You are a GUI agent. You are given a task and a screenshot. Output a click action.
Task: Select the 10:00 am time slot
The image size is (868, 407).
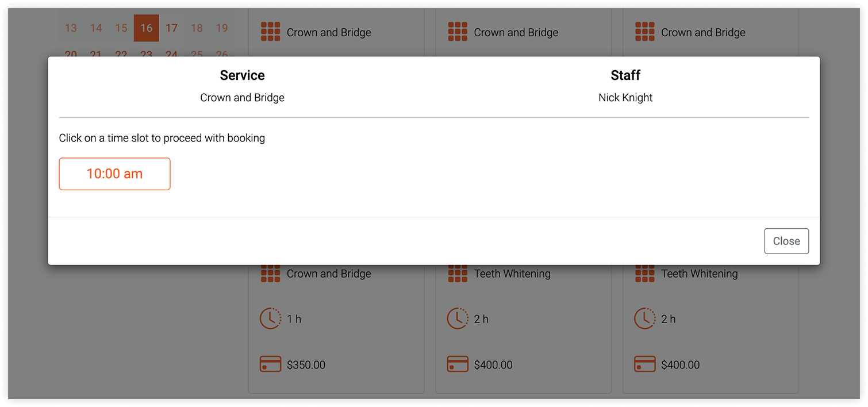(x=114, y=174)
